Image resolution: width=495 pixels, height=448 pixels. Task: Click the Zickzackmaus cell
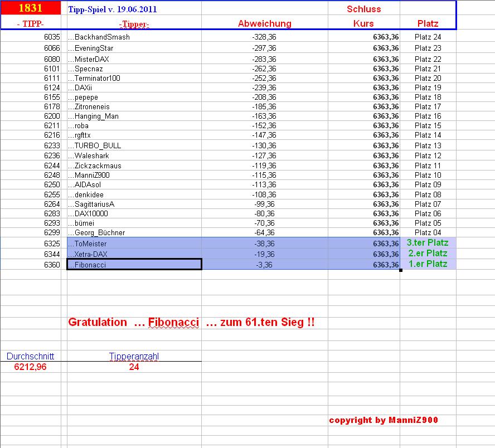[x=134, y=165]
